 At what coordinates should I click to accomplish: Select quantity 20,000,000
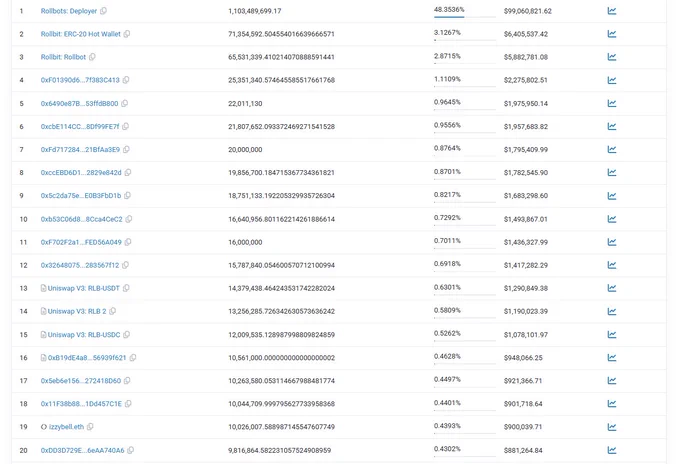pyautogui.click(x=245, y=149)
